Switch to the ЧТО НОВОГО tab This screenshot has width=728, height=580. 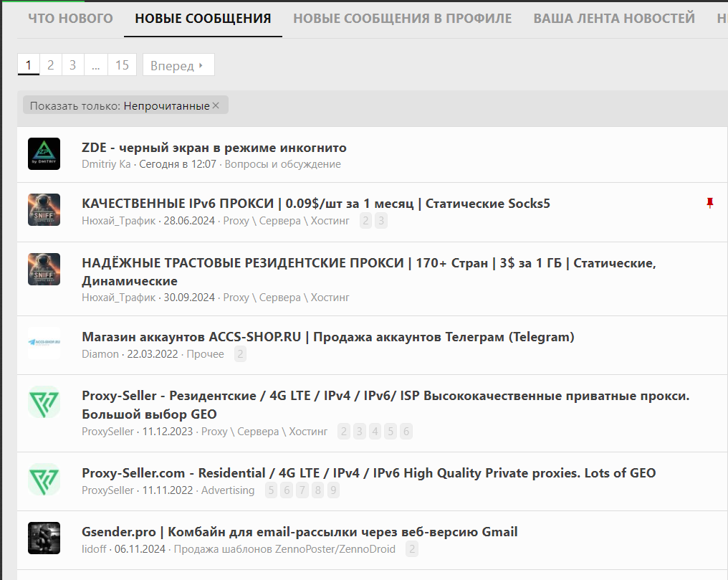(x=70, y=19)
